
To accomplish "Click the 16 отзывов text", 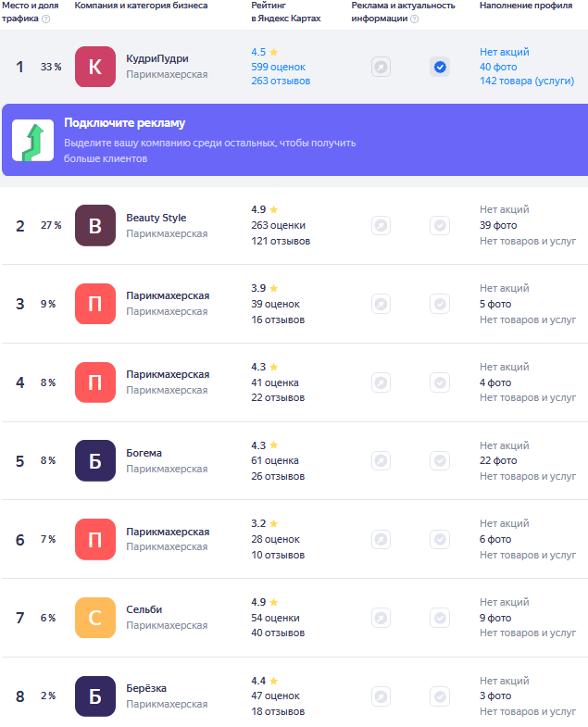I will coord(278,320).
